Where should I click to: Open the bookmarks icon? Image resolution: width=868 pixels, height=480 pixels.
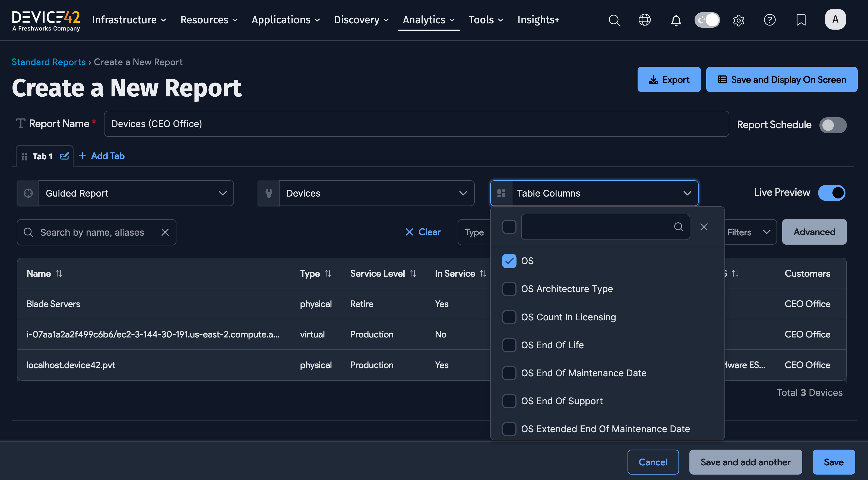point(801,20)
